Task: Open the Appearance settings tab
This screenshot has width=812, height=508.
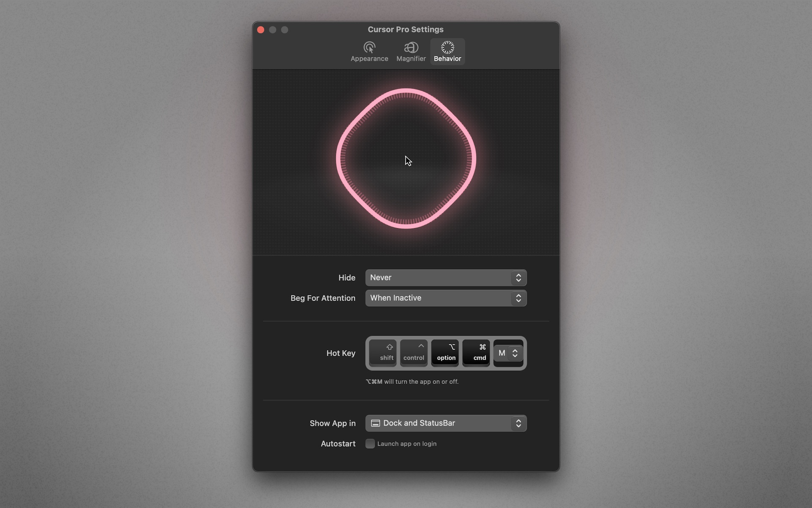Action: [x=369, y=58]
